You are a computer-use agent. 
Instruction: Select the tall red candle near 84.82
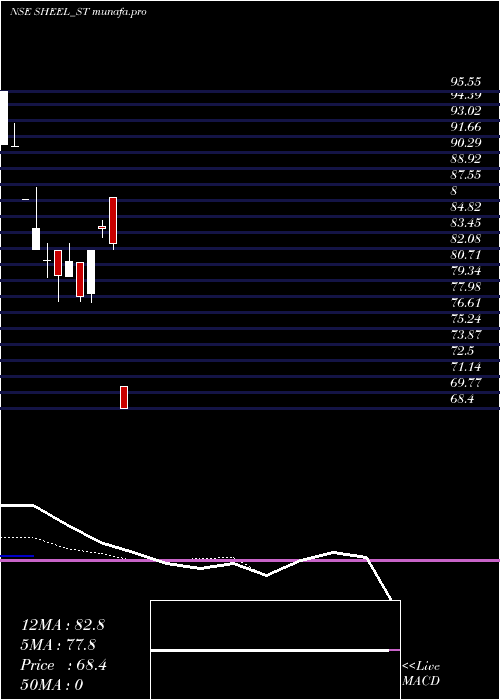click(113, 221)
